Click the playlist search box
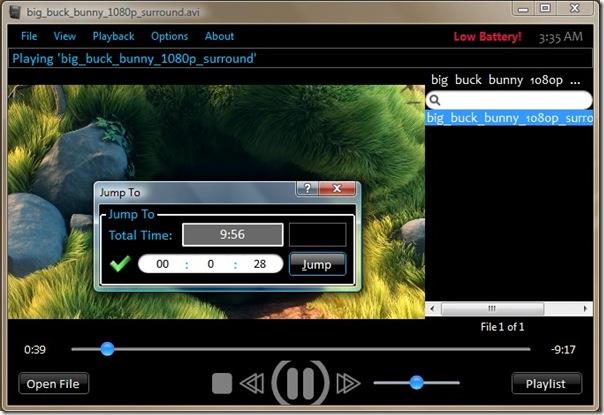604x415 pixels. point(509,100)
